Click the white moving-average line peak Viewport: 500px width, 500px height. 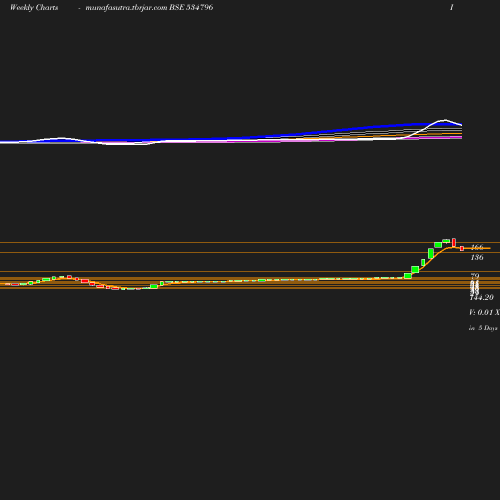445,120
